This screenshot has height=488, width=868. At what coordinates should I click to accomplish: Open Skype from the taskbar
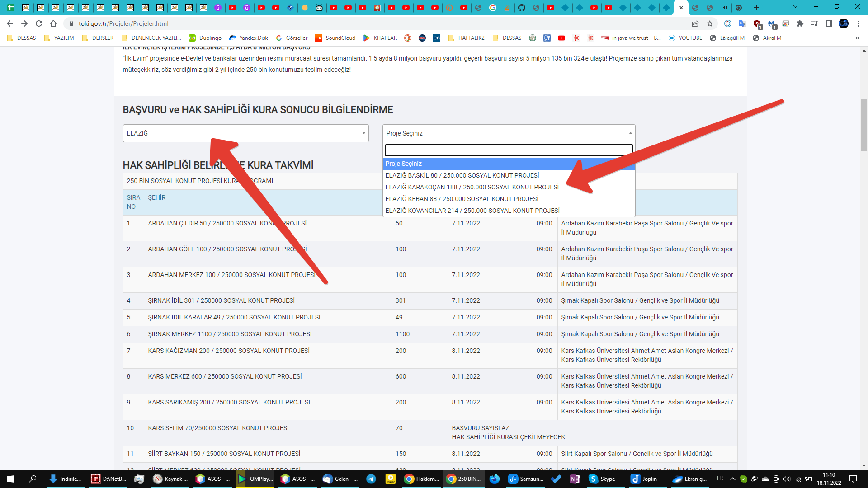click(602, 479)
